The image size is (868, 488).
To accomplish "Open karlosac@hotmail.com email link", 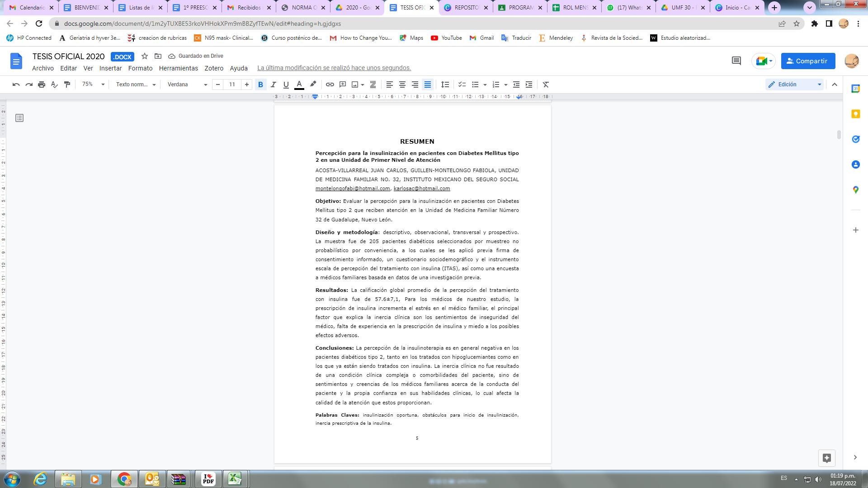I will pos(422,188).
